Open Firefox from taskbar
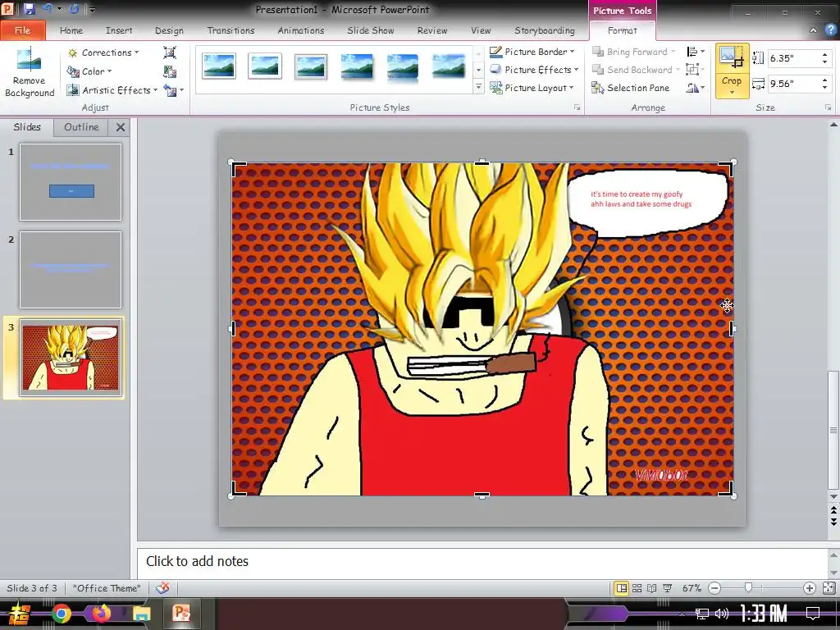The image size is (840, 630). pyautogui.click(x=101, y=614)
